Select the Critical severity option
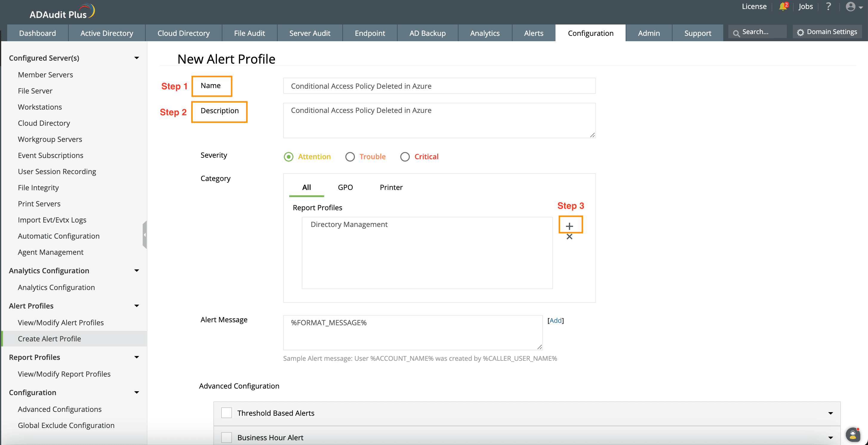 tap(405, 157)
